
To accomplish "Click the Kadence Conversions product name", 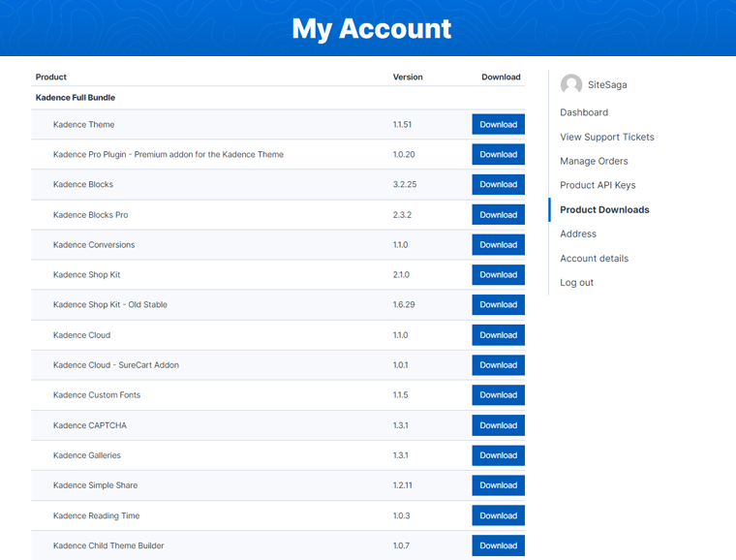I will pyautogui.click(x=94, y=244).
